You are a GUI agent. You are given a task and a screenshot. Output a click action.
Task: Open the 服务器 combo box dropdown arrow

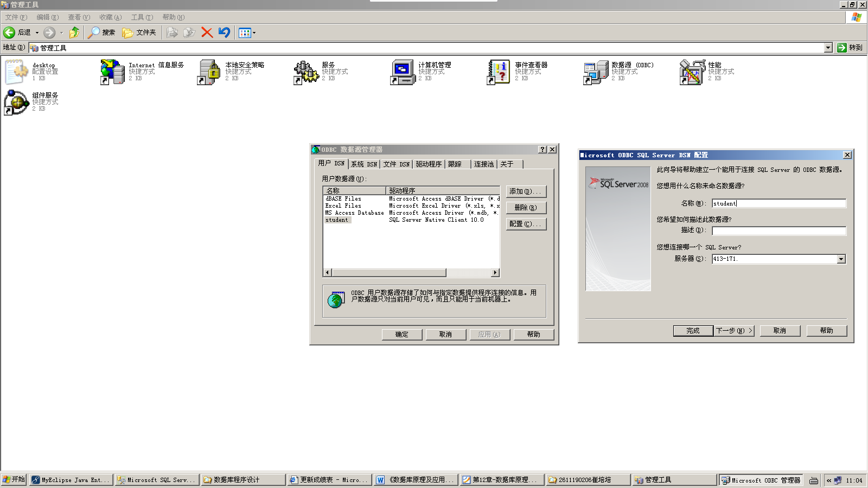[x=841, y=259]
